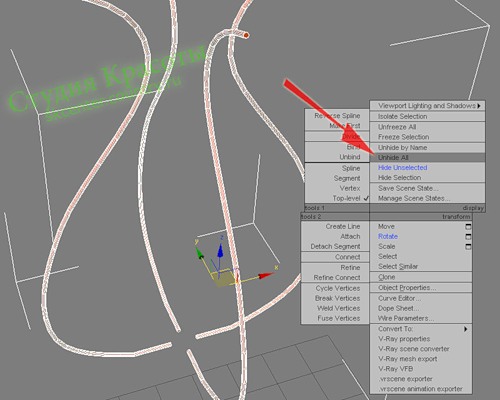This screenshot has width=500, height=400.
Task: Click the yellow XY plane gizmo square
Action: [x=222, y=279]
